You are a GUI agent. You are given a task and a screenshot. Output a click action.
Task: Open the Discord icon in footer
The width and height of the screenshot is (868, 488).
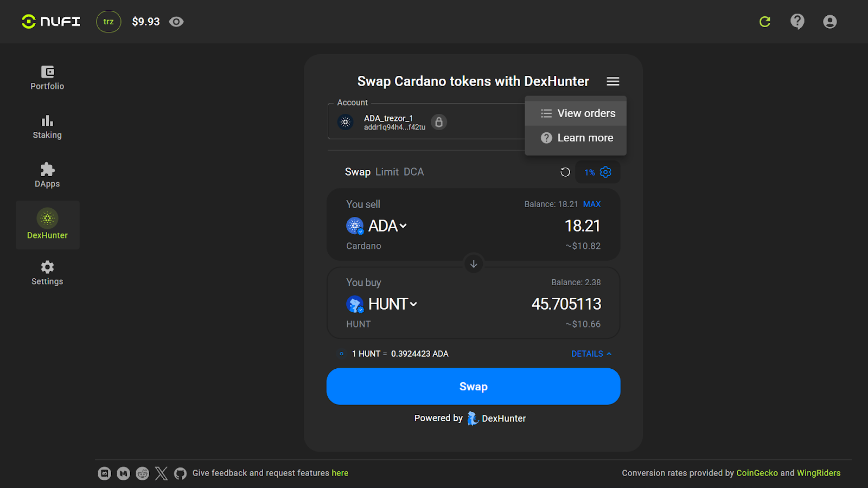point(104,473)
